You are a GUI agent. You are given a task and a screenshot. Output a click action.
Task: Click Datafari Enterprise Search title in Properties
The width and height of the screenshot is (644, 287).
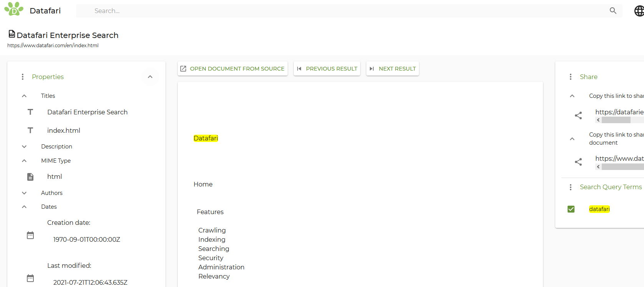coord(88,112)
